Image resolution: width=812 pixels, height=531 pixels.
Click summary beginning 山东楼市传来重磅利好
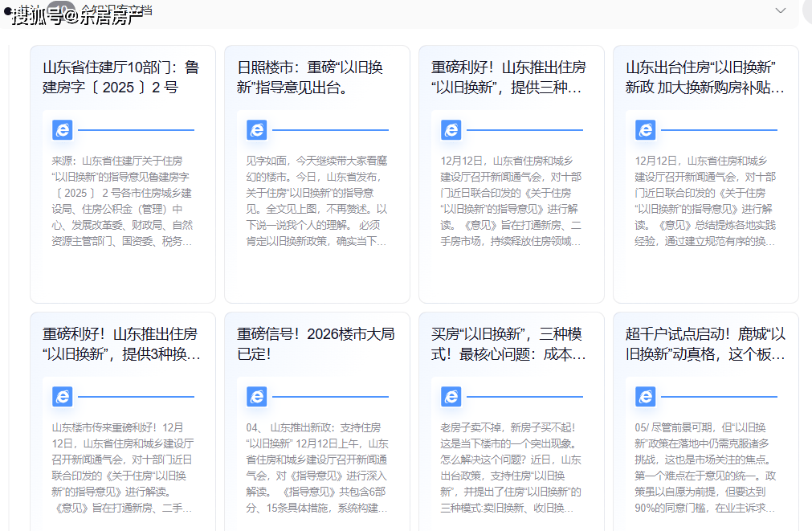click(x=122, y=468)
